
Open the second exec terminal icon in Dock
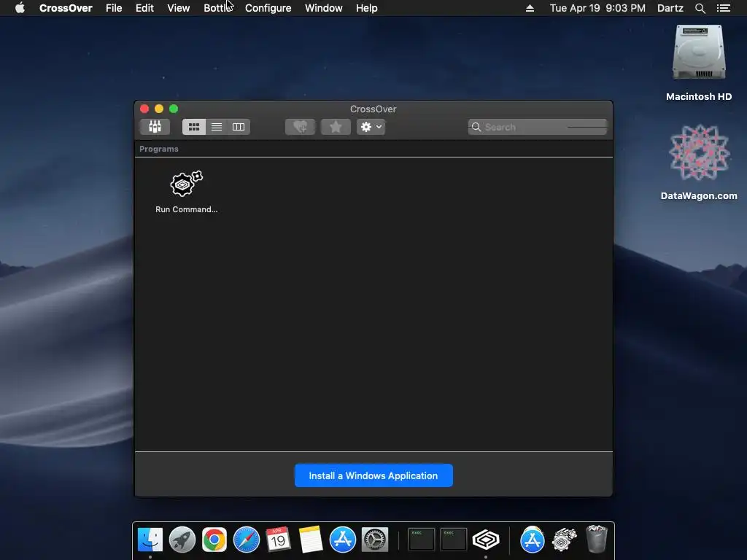[453, 540]
